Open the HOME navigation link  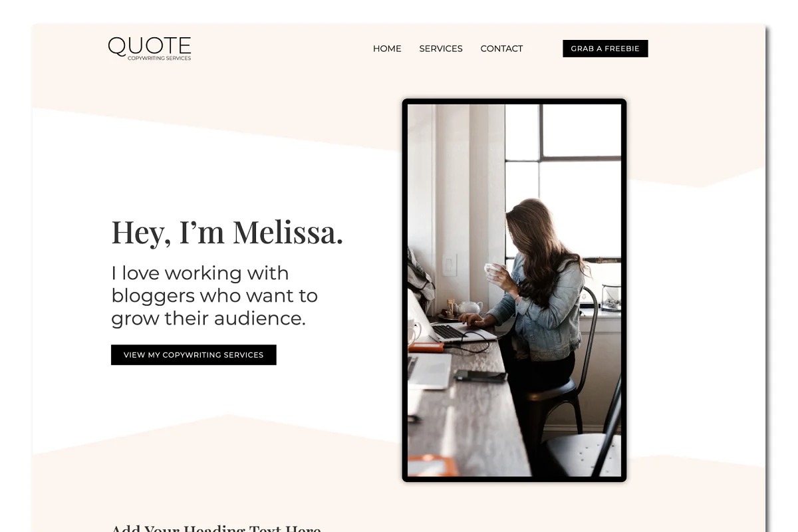387,49
